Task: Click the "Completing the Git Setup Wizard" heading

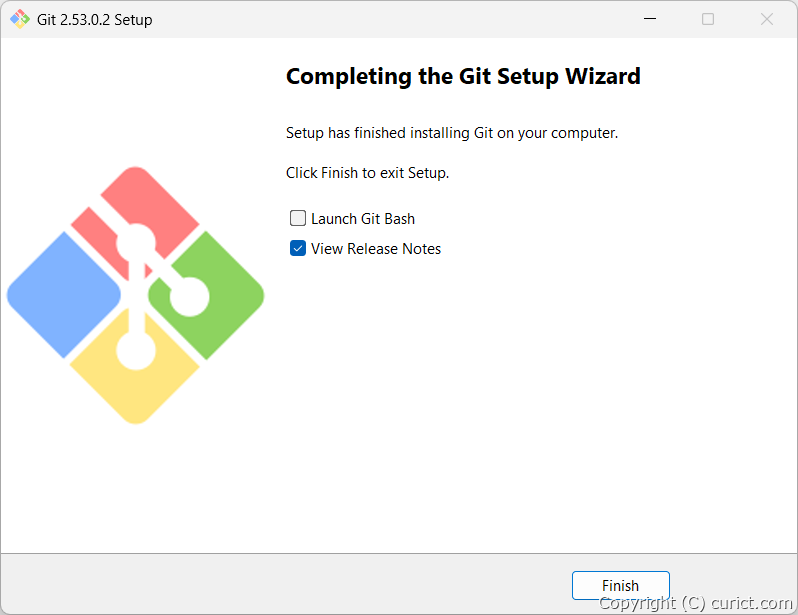Action: 463,77
